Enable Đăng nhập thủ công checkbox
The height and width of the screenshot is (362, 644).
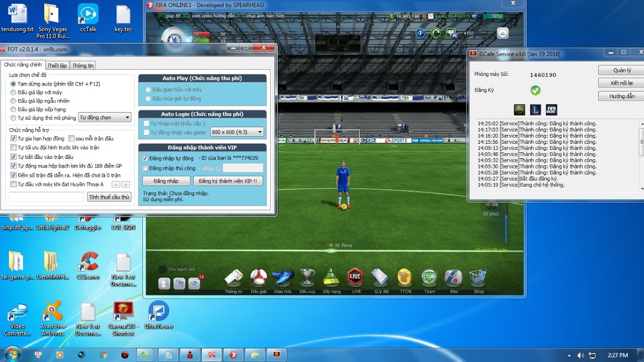click(x=145, y=168)
